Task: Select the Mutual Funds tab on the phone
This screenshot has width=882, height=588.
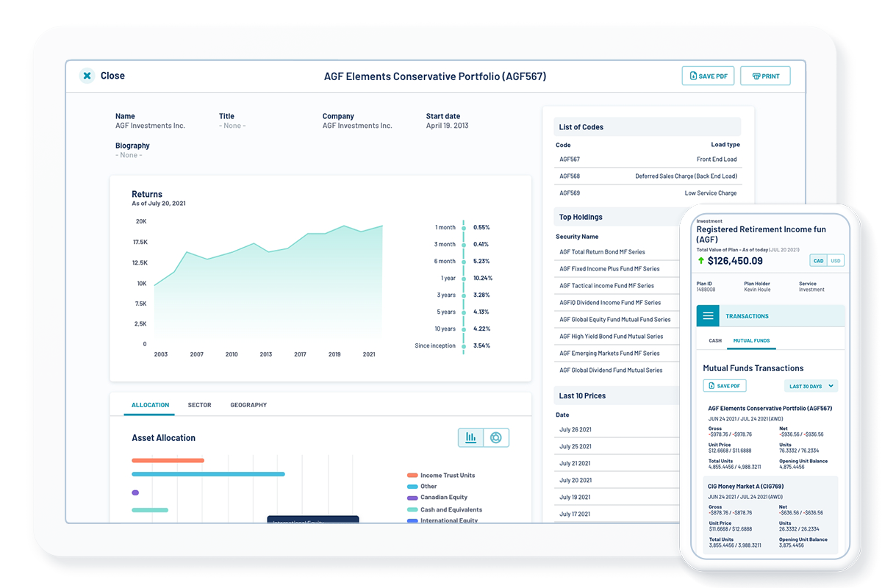Action: click(x=751, y=341)
